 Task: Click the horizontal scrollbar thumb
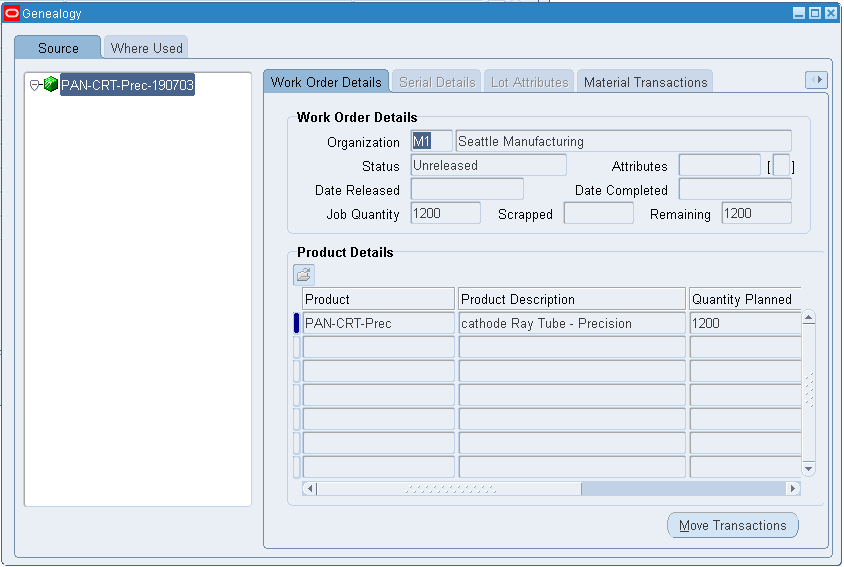coord(449,488)
